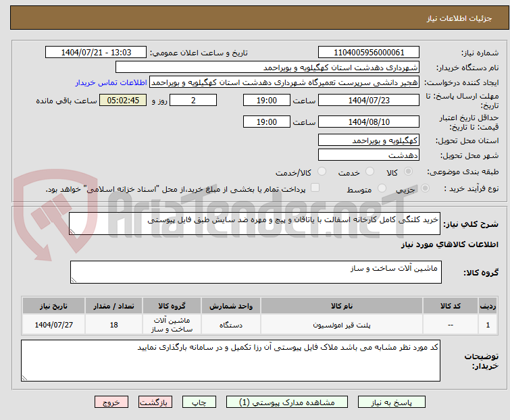Click the نام کالا column header

click(x=342, y=306)
